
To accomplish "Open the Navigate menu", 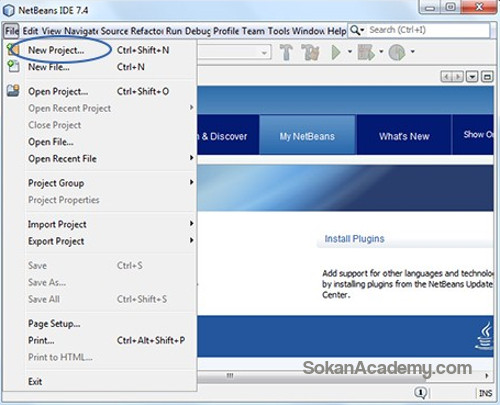I will (81, 31).
